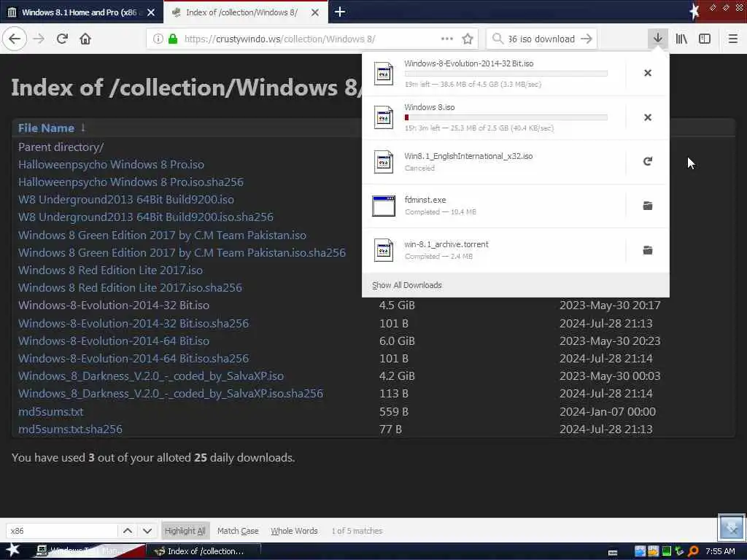Click the taskbar star start button
Image resolution: width=747 pixels, height=560 pixels.
pyautogui.click(x=12, y=550)
